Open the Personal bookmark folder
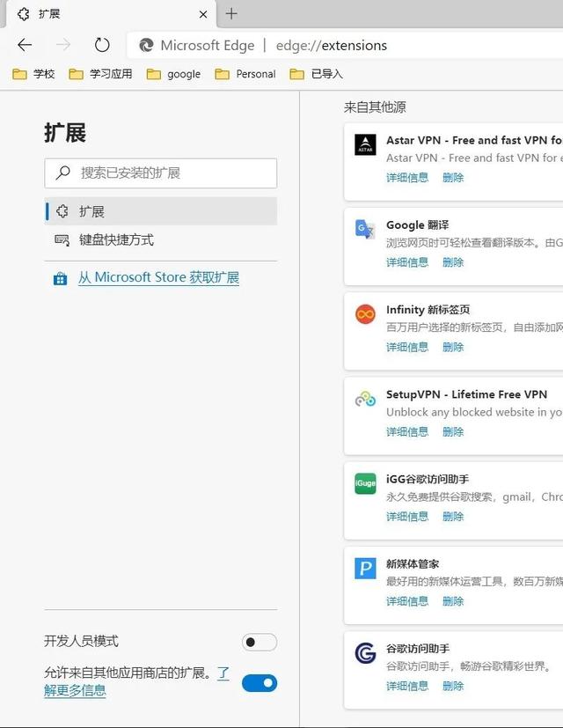The image size is (563, 728). (x=245, y=74)
